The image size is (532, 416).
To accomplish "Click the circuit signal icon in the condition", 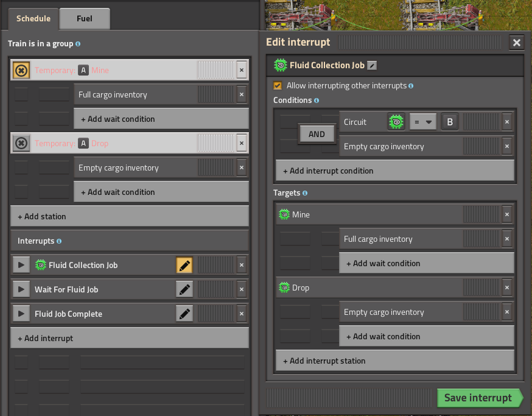I will (x=396, y=122).
